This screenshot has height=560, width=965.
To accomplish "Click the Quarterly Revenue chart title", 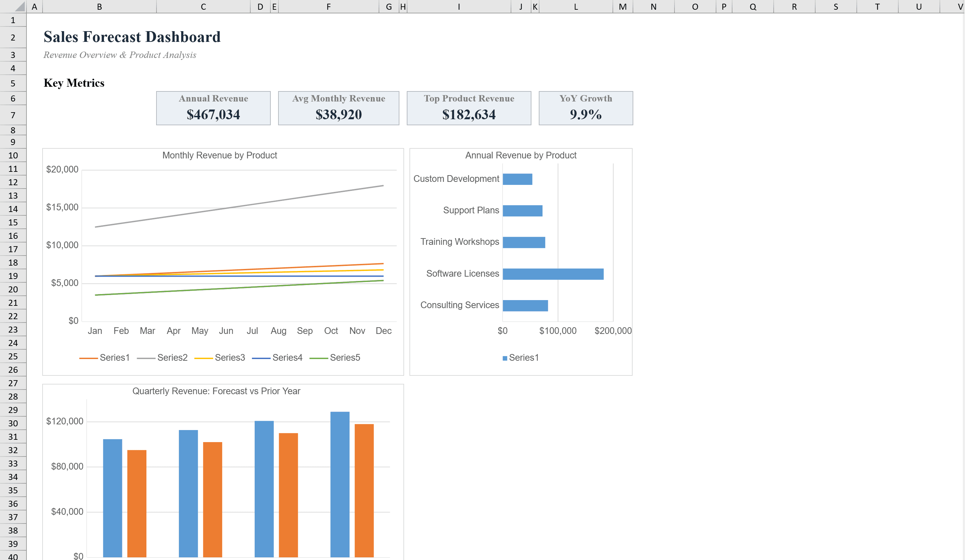I will [x=216, y=391].
